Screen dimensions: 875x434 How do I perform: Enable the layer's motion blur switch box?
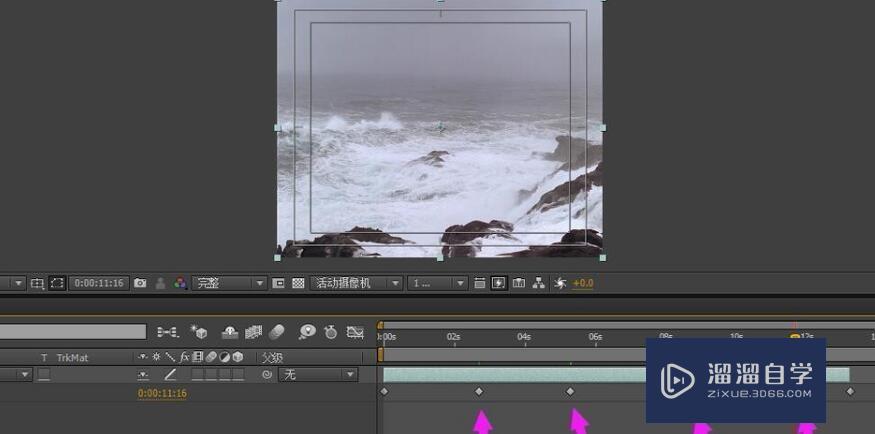coord(211,375)
